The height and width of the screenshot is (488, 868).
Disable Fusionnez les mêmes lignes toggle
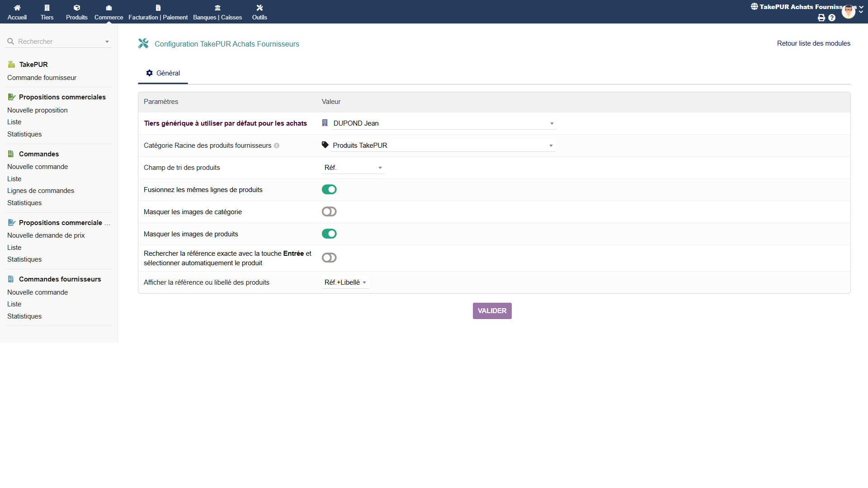[x=329, y=190]
